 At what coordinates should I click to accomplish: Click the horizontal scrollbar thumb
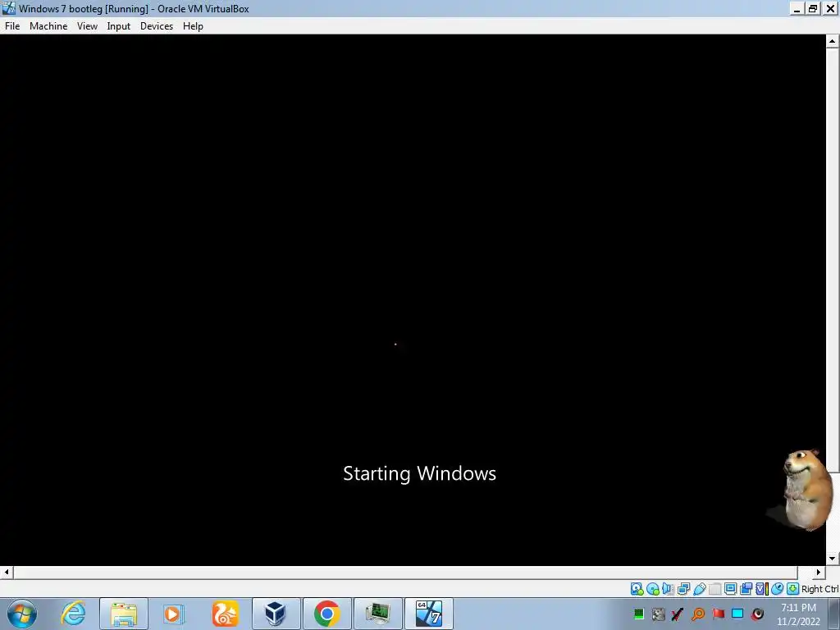click(405, 572)
